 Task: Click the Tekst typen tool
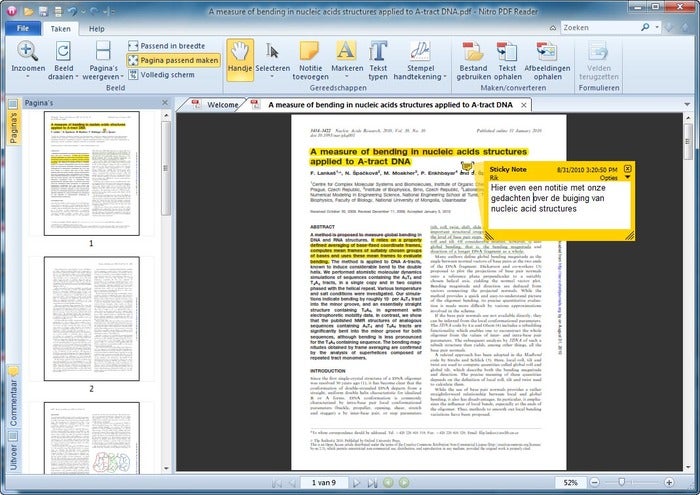tap(379, 60)
